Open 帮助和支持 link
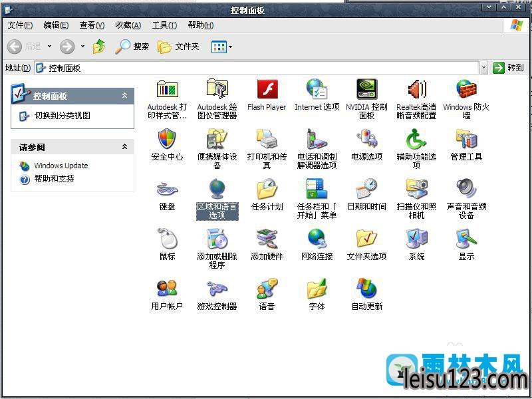The height and width of the screenshot is (399, 532). click(x=54, y=179)
